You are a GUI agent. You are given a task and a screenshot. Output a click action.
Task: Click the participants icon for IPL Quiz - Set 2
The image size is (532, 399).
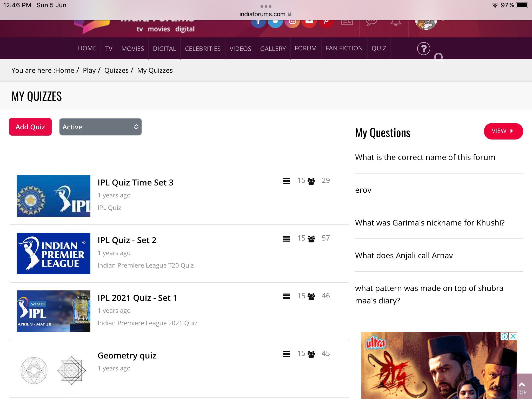[311, 239]
